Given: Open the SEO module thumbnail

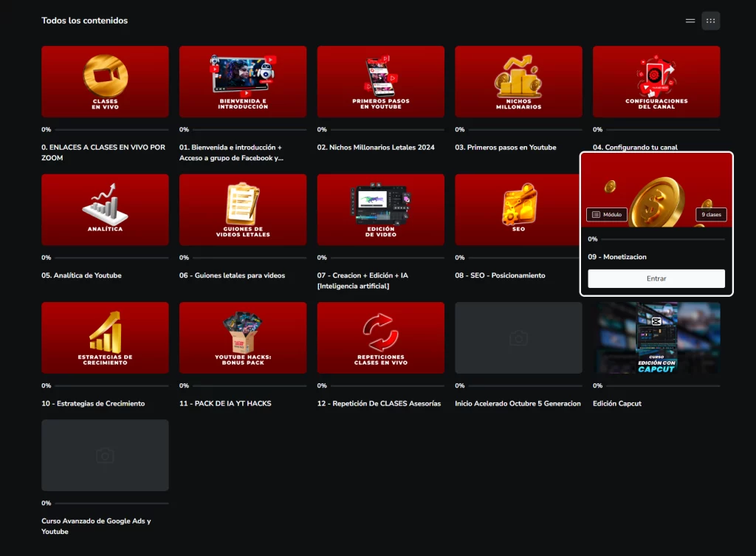Looking at the screenshot, I should pyautogui.click(x=518, y=210).
